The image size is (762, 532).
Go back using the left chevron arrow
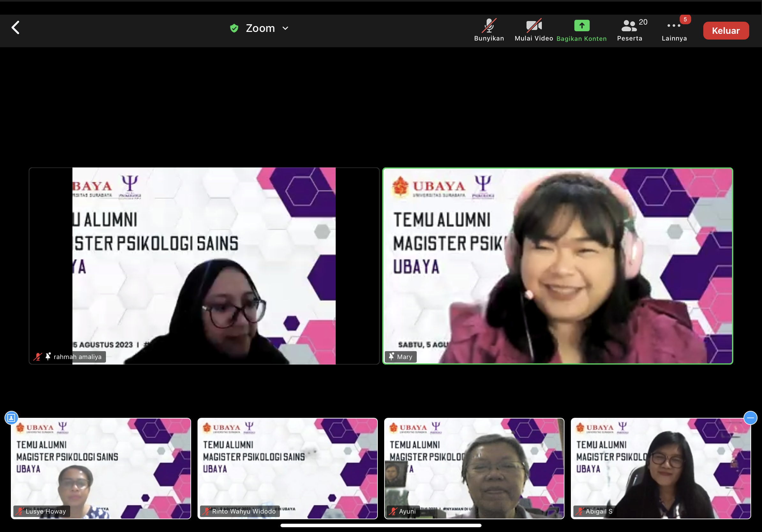click(x=16, y=27)
